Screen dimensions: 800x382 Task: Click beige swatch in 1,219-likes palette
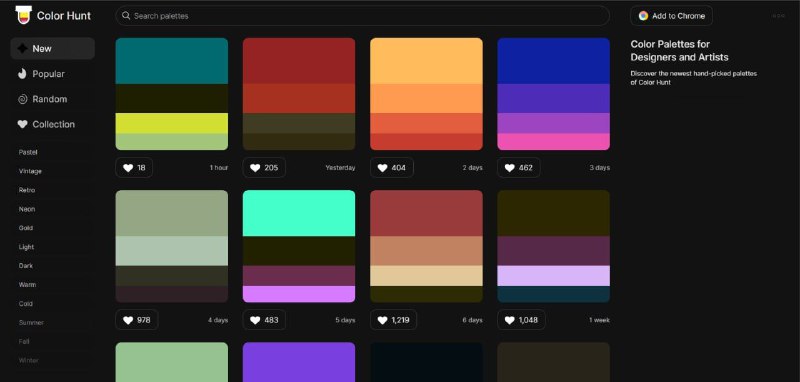[427, 276]
